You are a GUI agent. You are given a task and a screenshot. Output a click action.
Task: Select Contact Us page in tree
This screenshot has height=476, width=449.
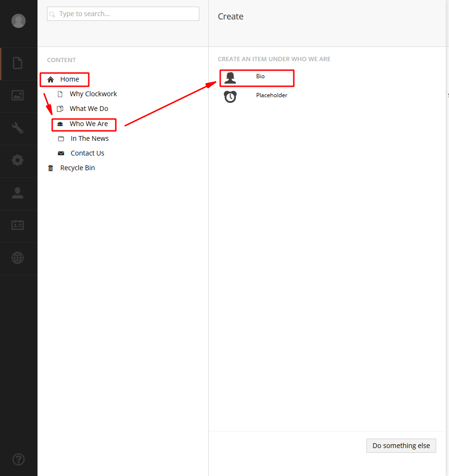87,153
